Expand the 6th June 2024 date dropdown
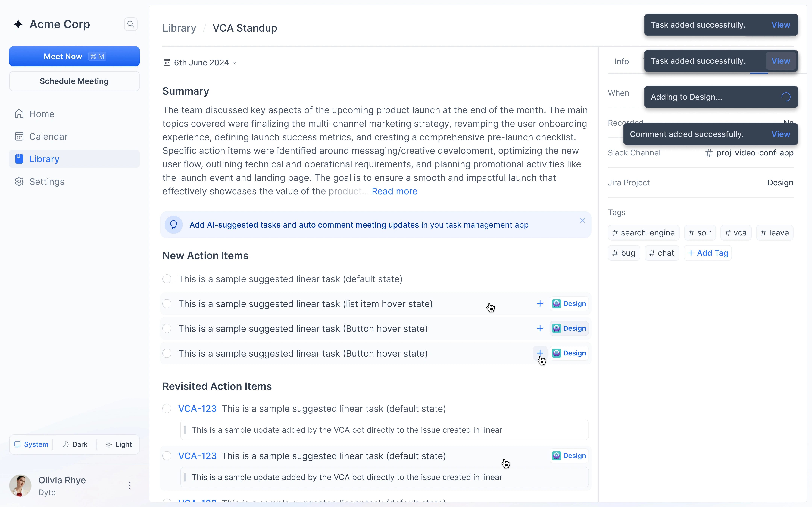Viewport: 812px width, 507px height. (x=200, y=63)
